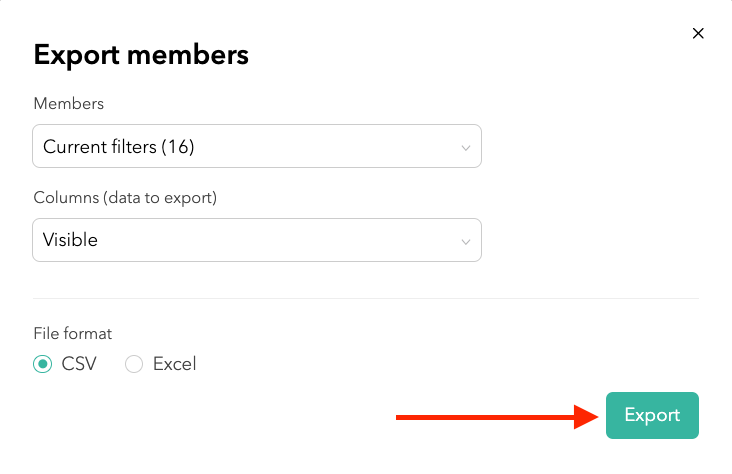Click the chevron in the Members dropdown

click(x=465, y=148)
